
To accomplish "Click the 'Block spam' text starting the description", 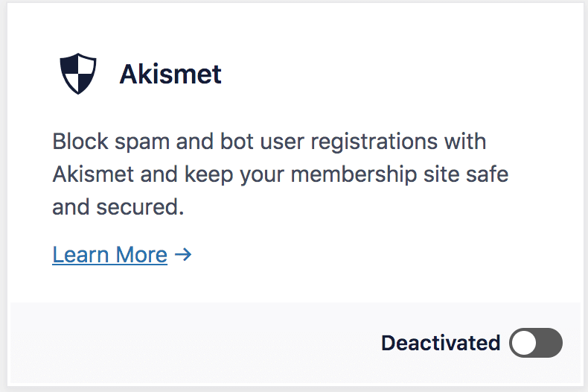I will pyautogui.click(x=111, y=142).
